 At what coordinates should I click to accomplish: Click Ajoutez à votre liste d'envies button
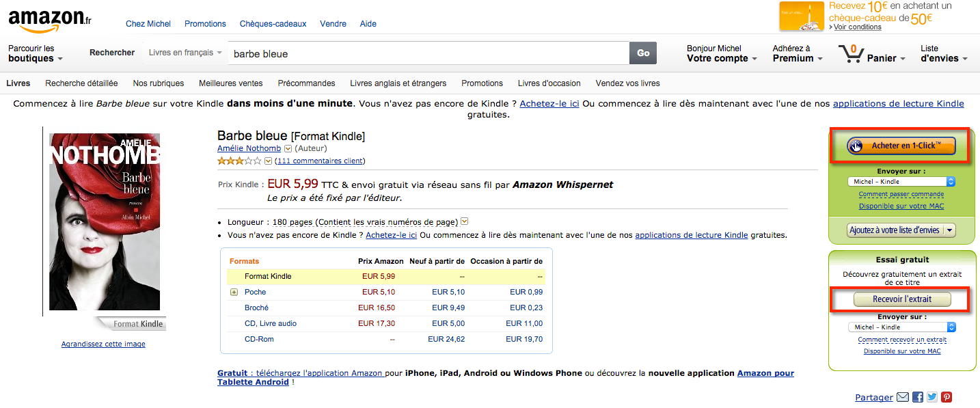(895, 230)
